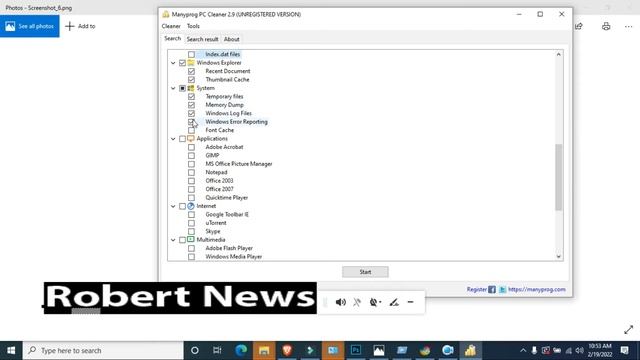Open the Cleaner menu
Viewport: 640px width, 360px height.
[171, 26]
